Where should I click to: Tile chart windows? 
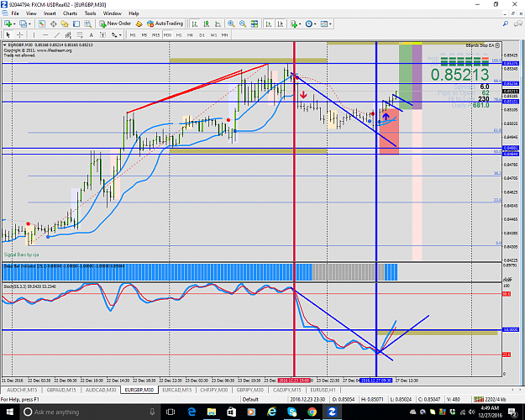click(x=255, y=24)
